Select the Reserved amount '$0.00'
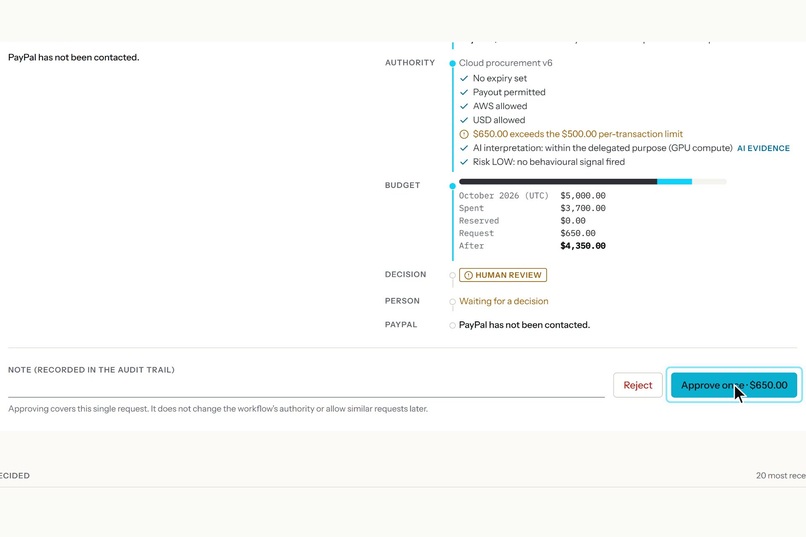Viewport: 806px width, 537px height. 573,220
